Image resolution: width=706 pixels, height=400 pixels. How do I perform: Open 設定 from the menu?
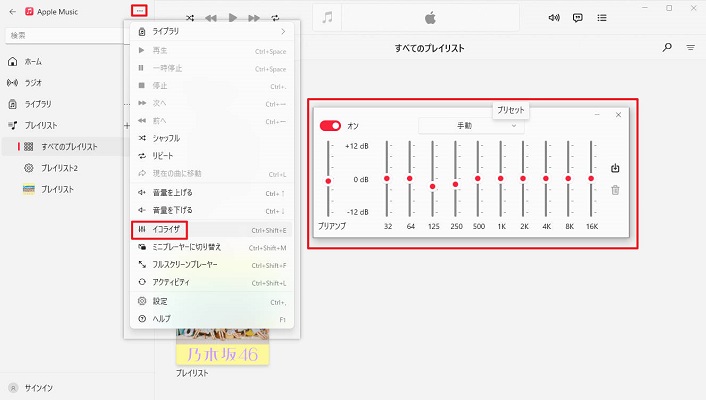click(x=212, y=301)
